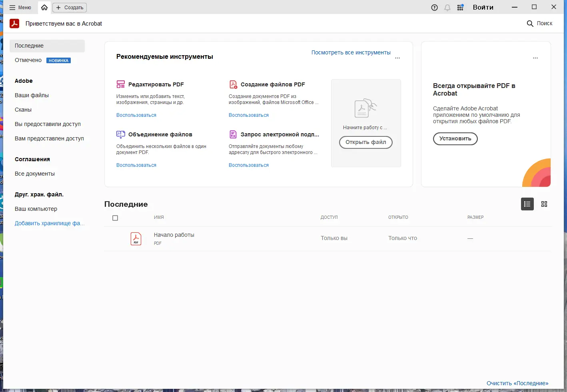
Task: Click the search magnifier icon
Action: [x=530, y=24]
